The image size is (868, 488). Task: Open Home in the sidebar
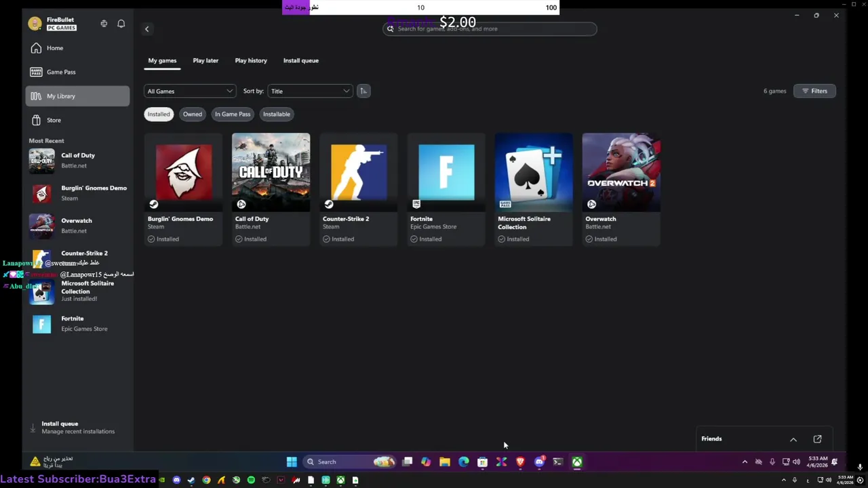coord(77,48)
